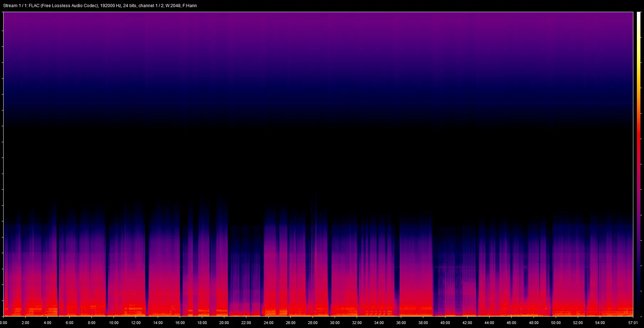Click the spectrogram display area
Image resolution: width=644 pixels, height=328 pixels.
318,164
